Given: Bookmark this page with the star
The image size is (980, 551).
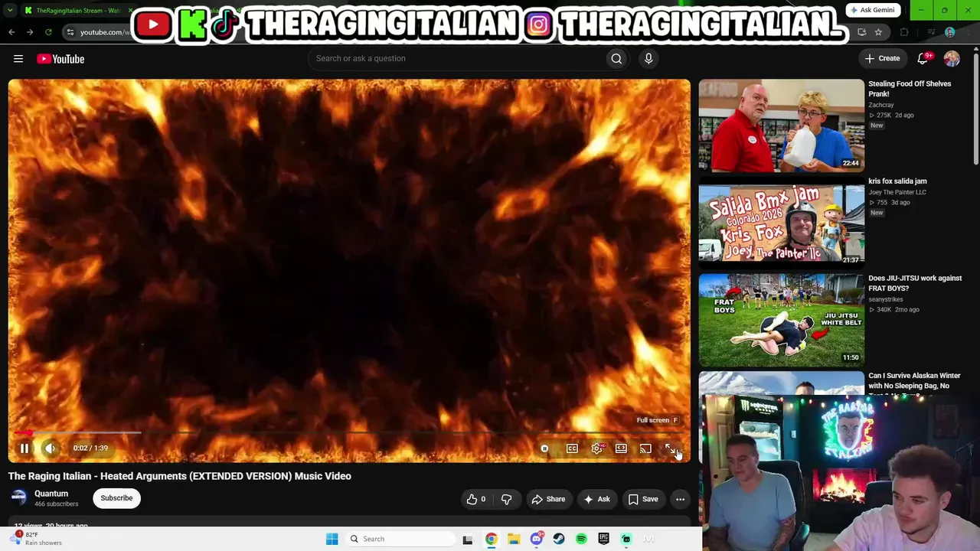Looking at the screenshot, I should click(878, 32).
